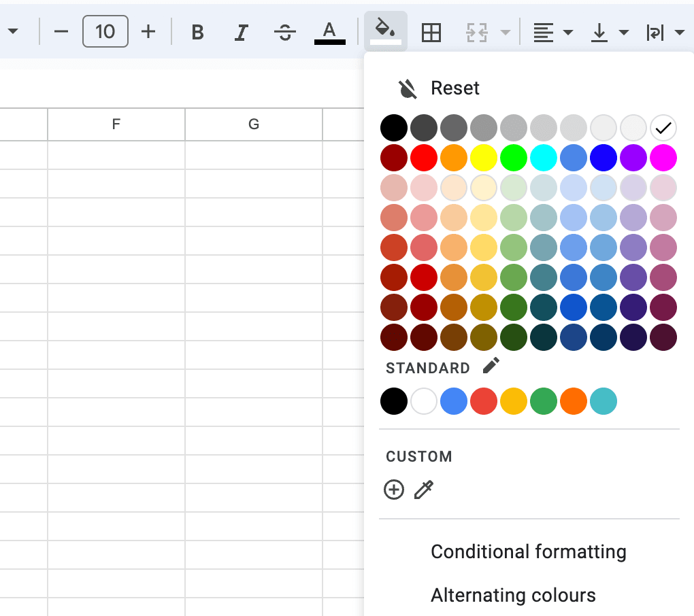Toggle italic formatting
The image size is (694, 616).
click(x=241, y=32)
